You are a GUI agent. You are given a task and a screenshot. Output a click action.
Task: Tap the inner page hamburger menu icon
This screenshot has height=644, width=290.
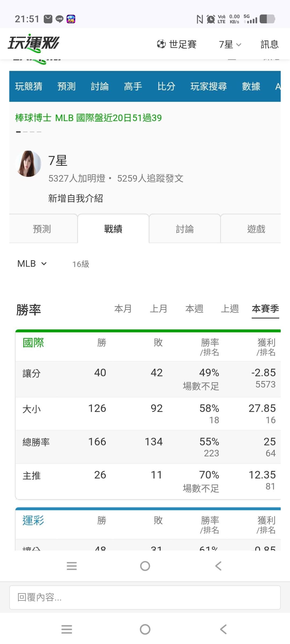tap(72, 566)
